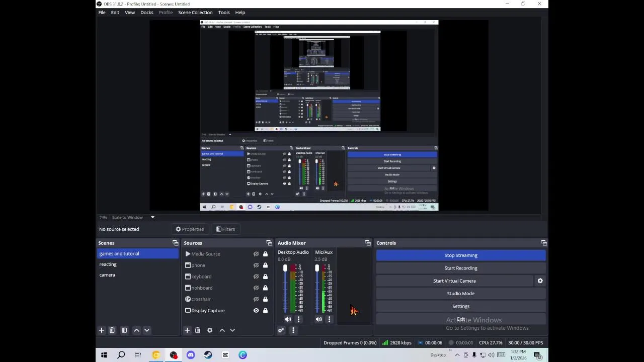Open Virtual Camera settings gear
The width and height of the screenshot is (644, 362).
[540, 281]
